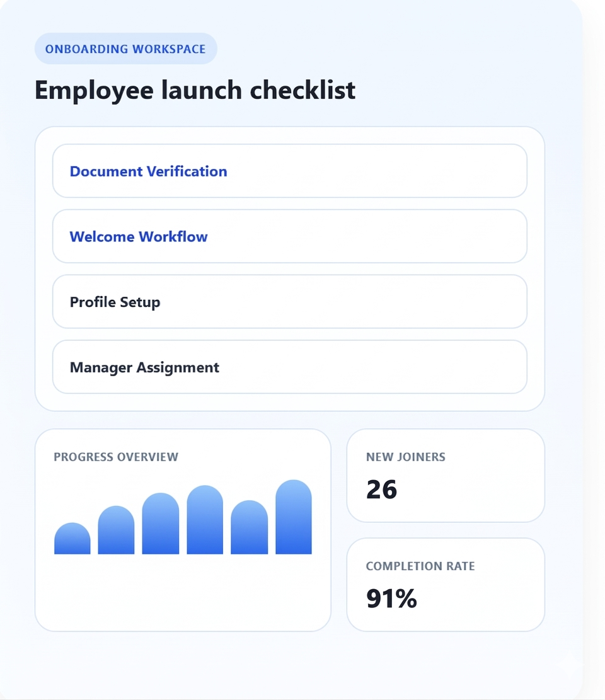The image size is (605, 700).
Task: Click the COMPLETION RATE label
Action: click(420, 566)
